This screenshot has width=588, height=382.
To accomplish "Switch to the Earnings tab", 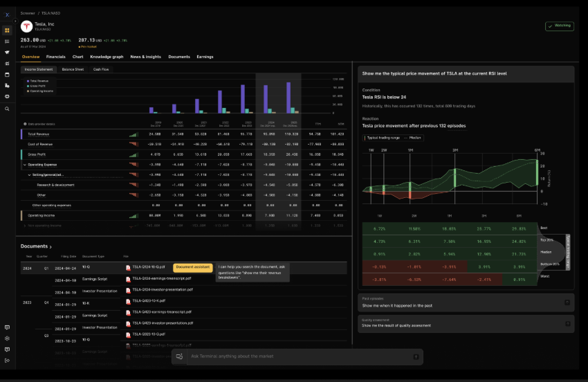I will (205, 57).
